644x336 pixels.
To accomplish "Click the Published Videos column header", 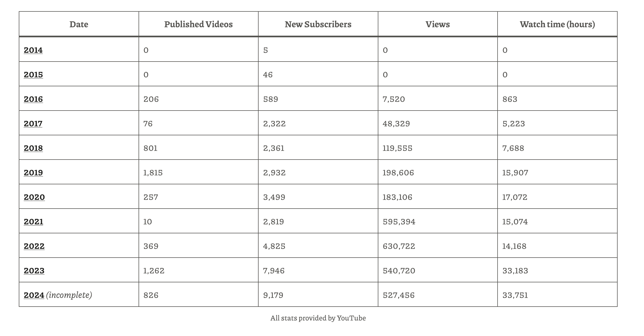I will [198, 24].
